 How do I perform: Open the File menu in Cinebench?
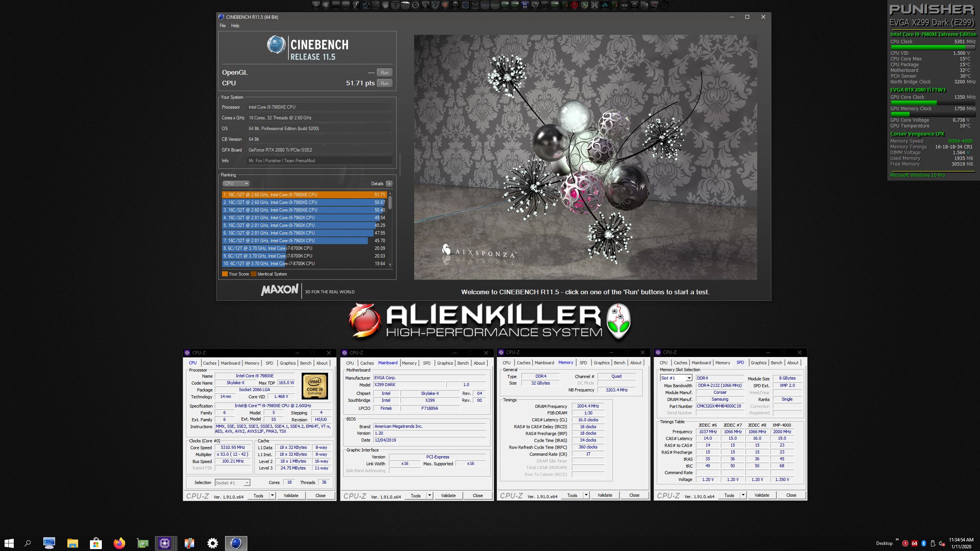[222, 26]
